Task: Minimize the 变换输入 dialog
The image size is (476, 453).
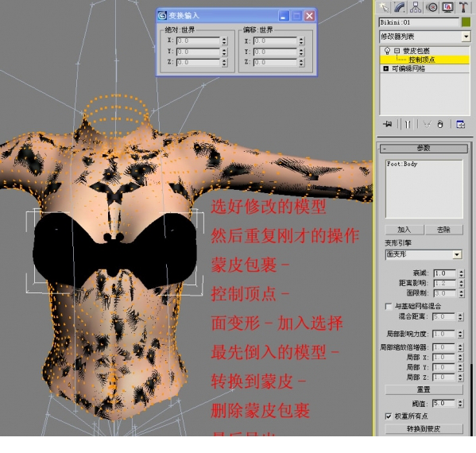Action: click(284, 16)
